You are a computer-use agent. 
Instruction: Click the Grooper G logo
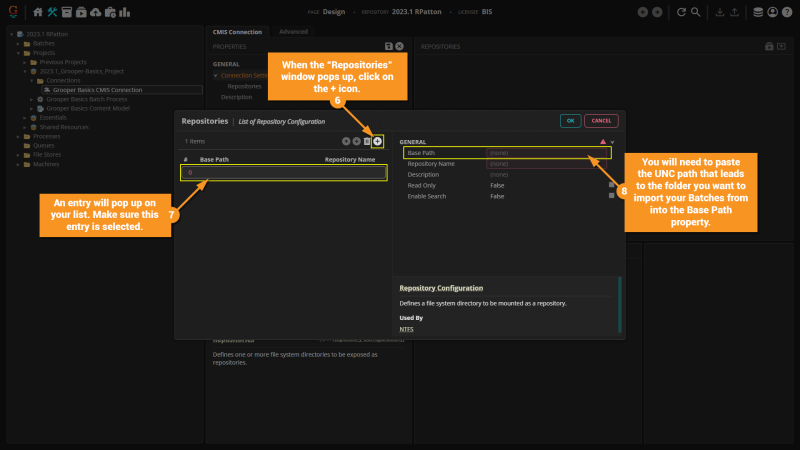13,11
